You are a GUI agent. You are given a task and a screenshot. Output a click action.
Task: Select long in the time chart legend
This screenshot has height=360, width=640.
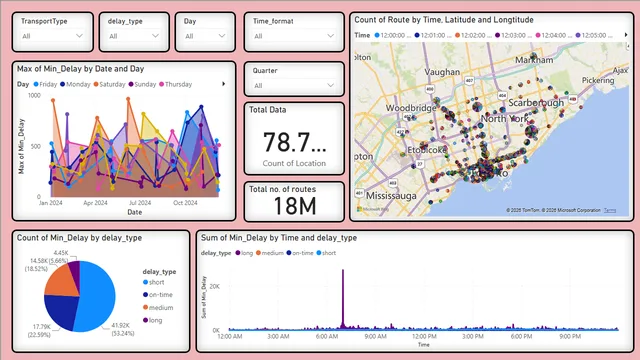click(x=244, y=253)
